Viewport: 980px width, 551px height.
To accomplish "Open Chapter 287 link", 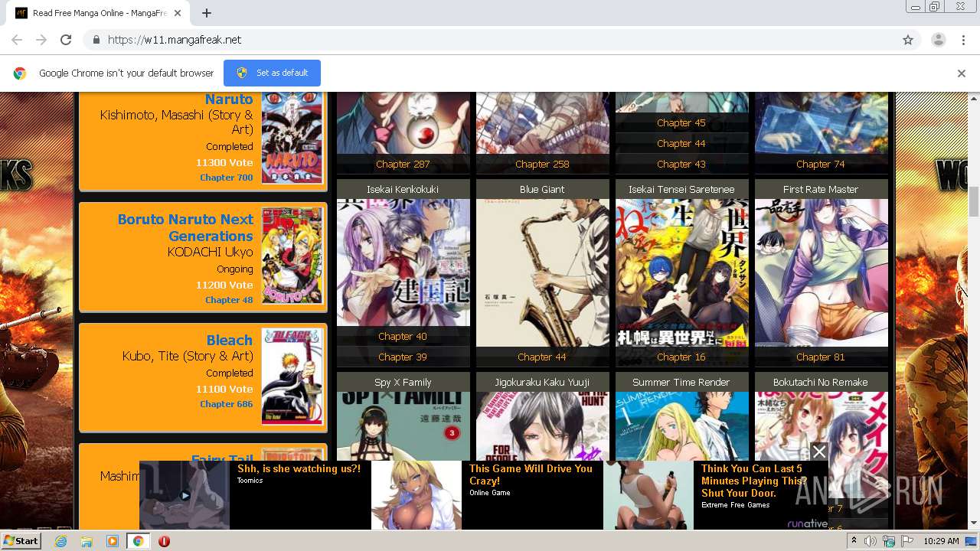I will tap(403, 164).
